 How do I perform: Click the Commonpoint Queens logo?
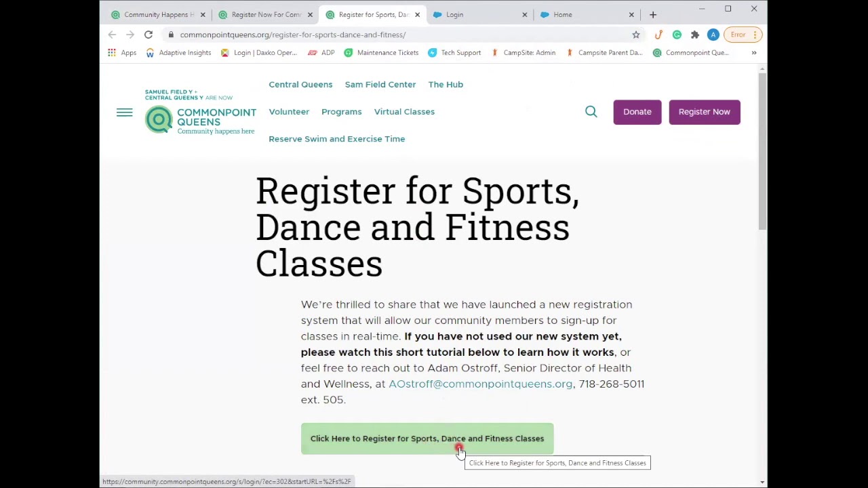pyautogui.click(x=201, y=113)
